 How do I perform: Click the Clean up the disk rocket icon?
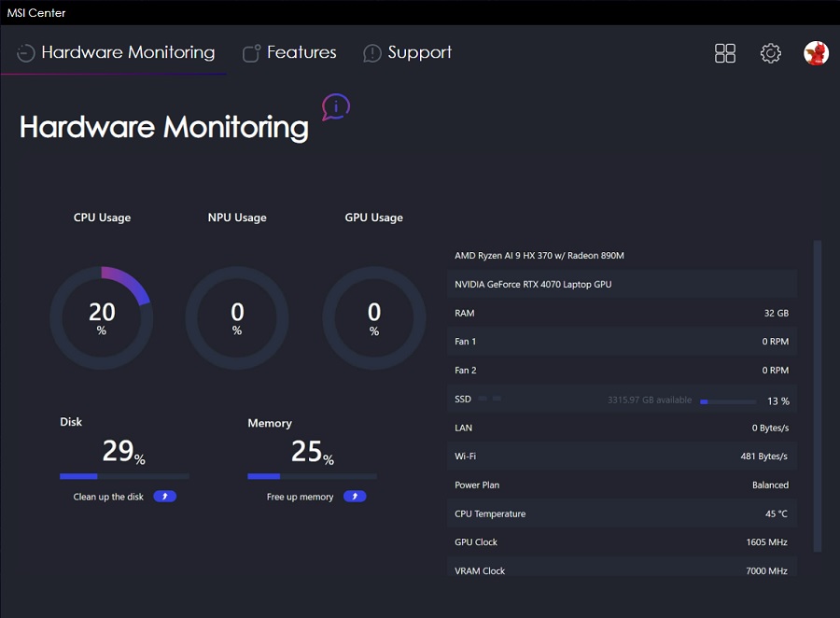click(164, 497)
